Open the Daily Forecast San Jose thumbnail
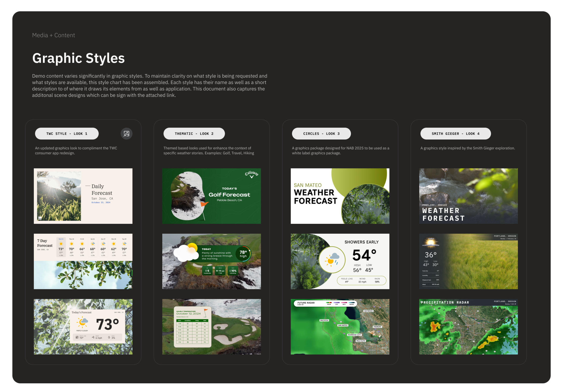 pos(83,196)
